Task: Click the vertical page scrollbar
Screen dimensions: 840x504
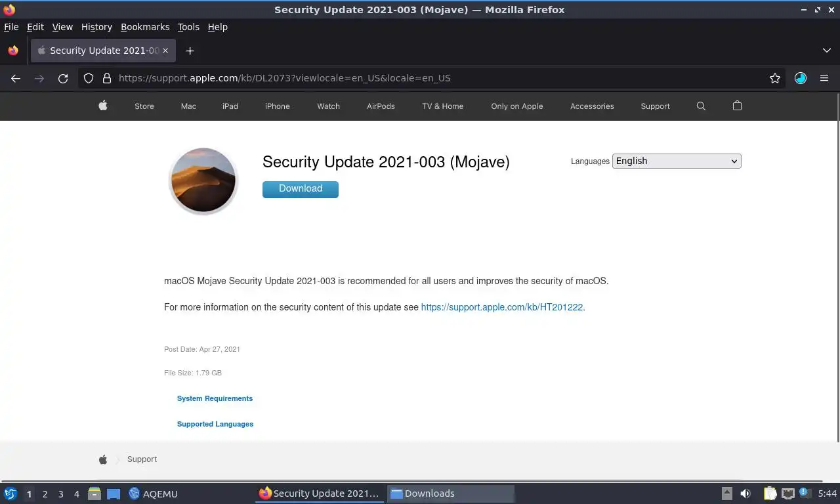Action: pos(837,268)
